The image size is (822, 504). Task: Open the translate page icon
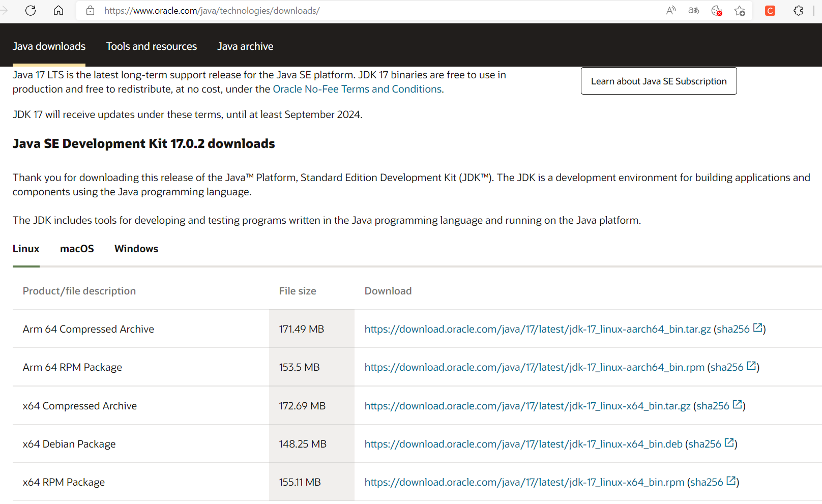click(x=694, y=11)
